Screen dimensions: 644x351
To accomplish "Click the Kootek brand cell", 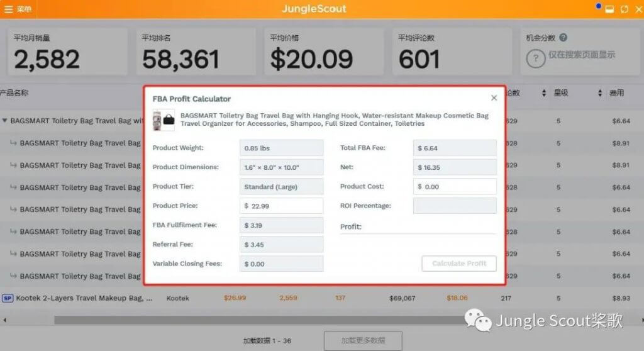I will tap(177, 298).
